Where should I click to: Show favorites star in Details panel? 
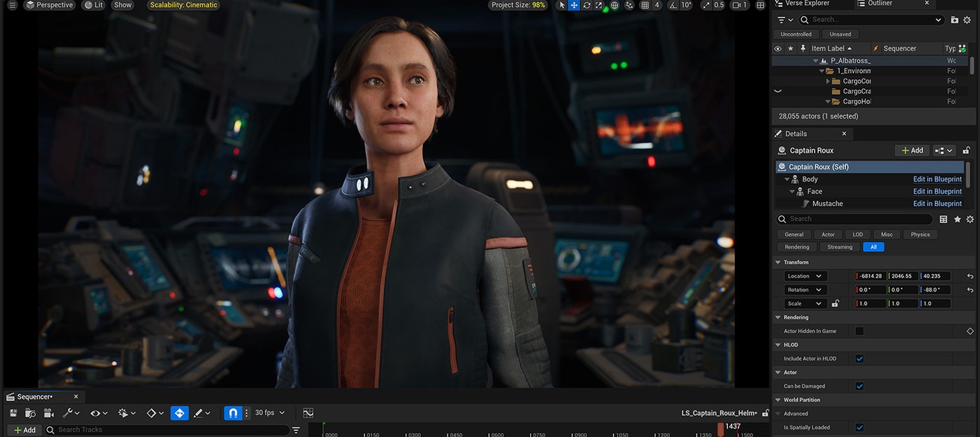956,219
